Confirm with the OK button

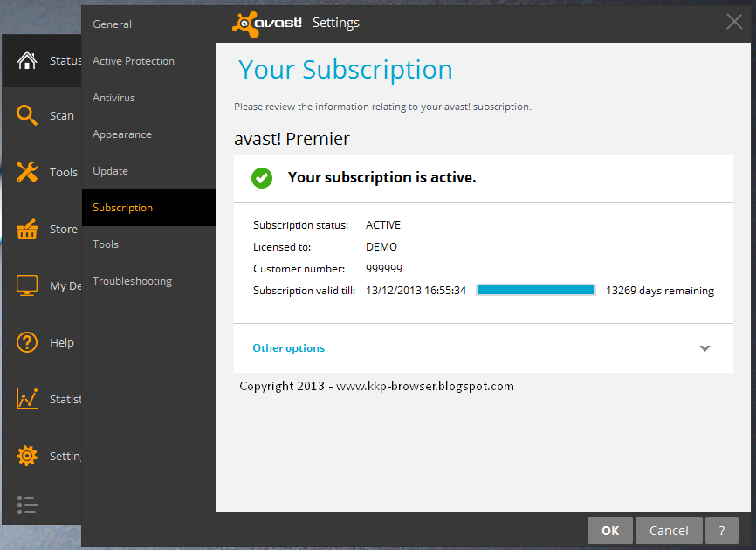(610, 530)
